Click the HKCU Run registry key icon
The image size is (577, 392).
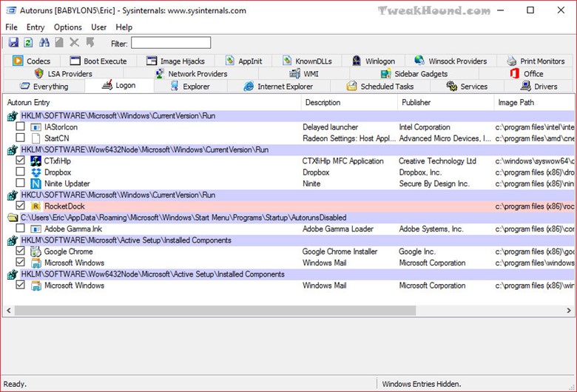13,195
